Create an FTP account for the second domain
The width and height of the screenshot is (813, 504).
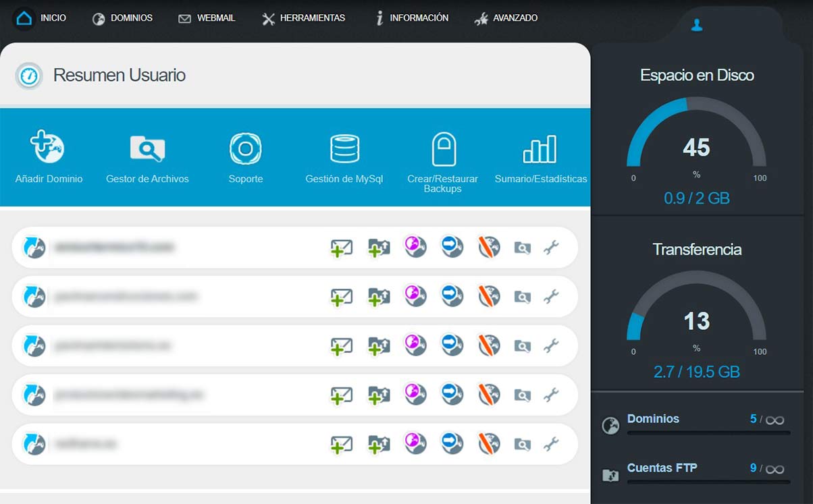point(378,296)
